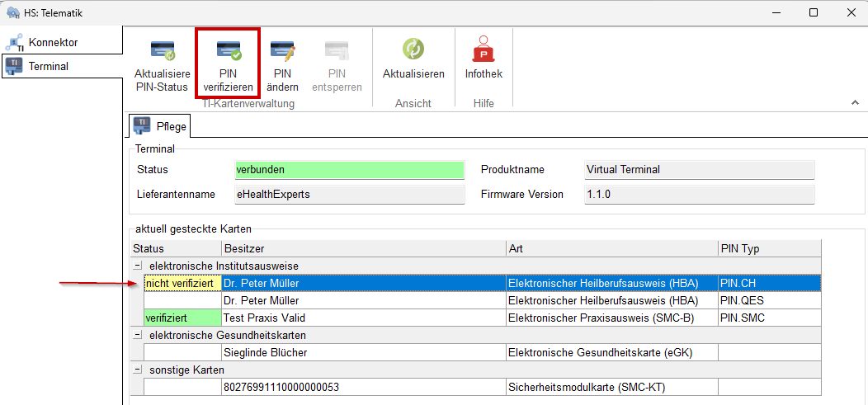Click the PIN entsperren icon
Viewport: 868px width, 405px height.
pos(337,51)
